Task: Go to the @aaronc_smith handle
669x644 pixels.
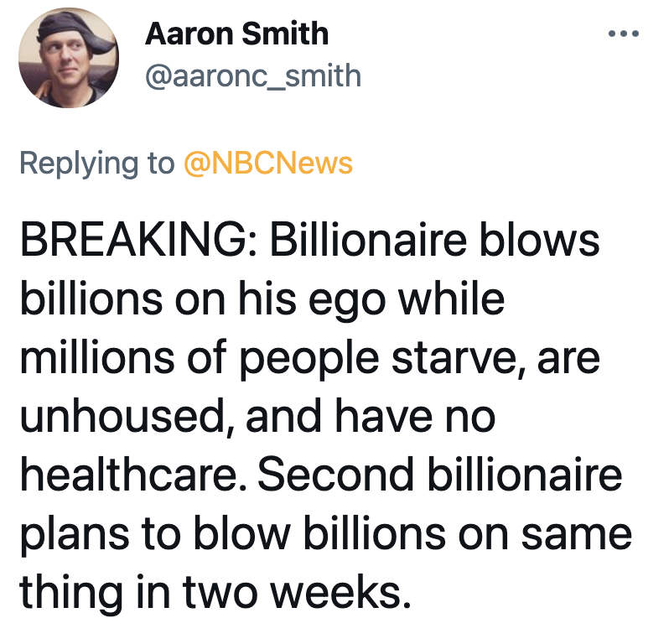Action: pyautogui.click(x=253, y=76)
